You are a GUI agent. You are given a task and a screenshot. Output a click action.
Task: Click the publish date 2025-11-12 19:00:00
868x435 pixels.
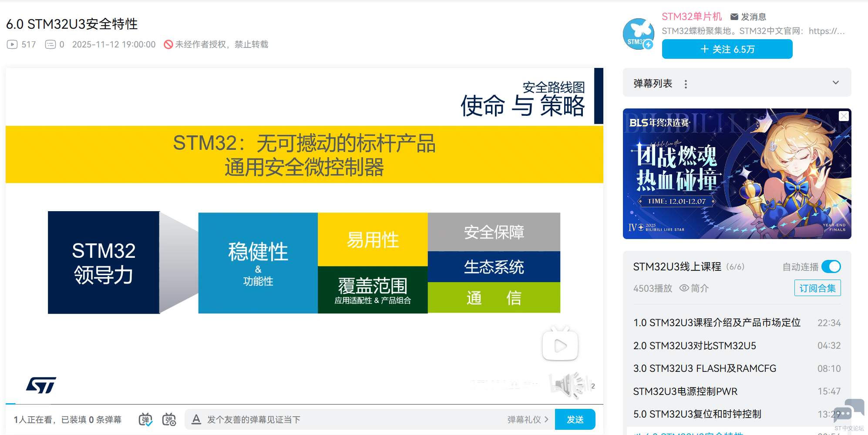pyautogui.click(x=114, y=44)
